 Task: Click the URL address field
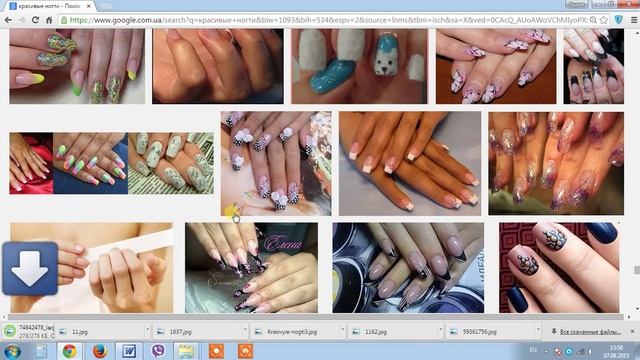[x=328, y=20]
